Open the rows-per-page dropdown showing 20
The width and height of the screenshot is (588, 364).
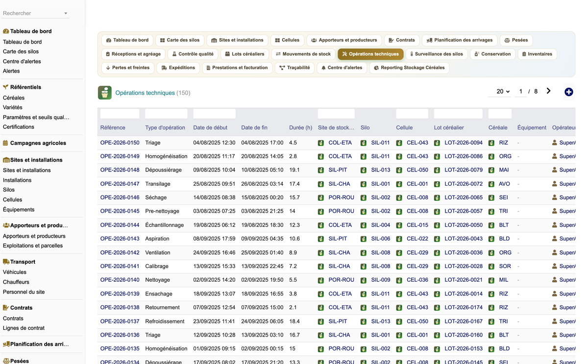pyautogui.click(x=500, y=92)
